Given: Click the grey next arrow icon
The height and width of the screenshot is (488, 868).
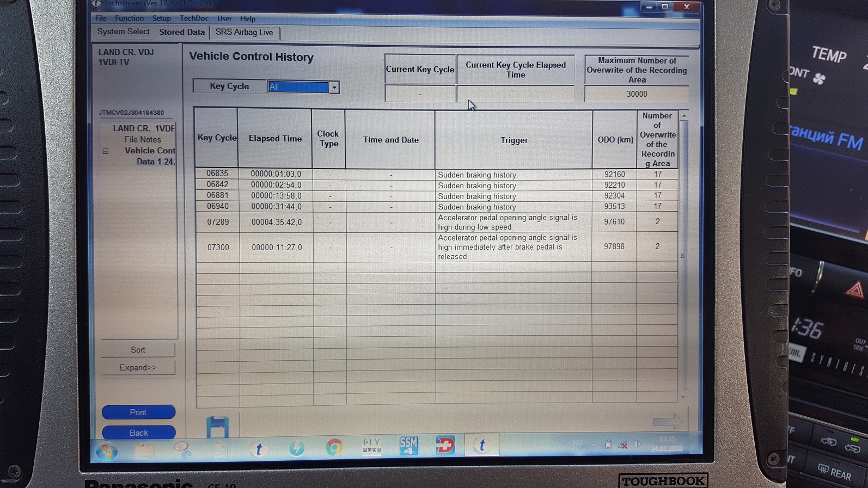Looking at the screenshot, I should [667, 421].
